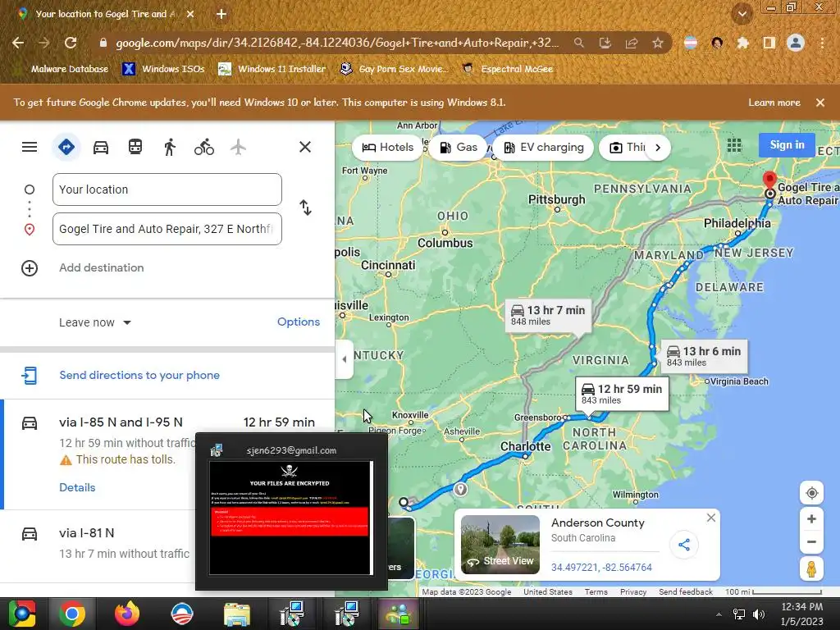Share Anderson County location
This screenshot has height=630, width=840.
[684, 545]
